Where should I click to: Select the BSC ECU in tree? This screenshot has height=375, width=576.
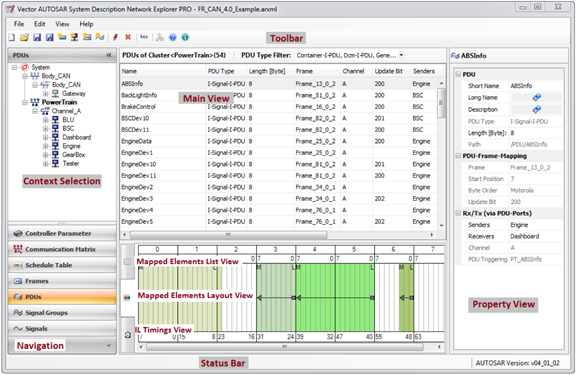point(68,129)
